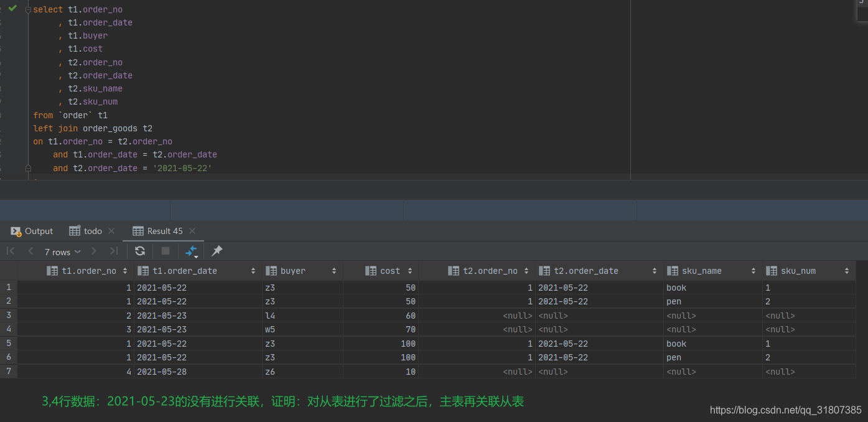Click 'select t1.order_no' in the editor
This screenshot has width=868, height=422.
click(78, 9)
